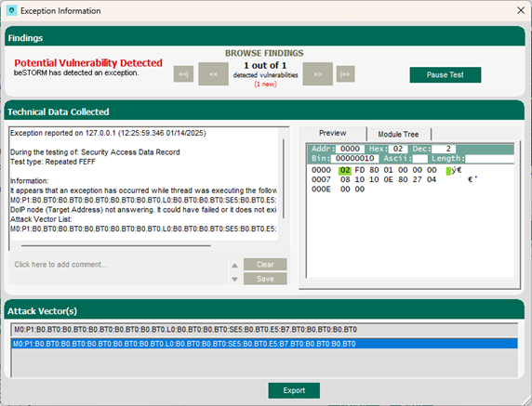The height and width of the screenshot is (406, 532).
Task: Click the beSTORM app icon in title bar
Action: [x=11, y=10]
